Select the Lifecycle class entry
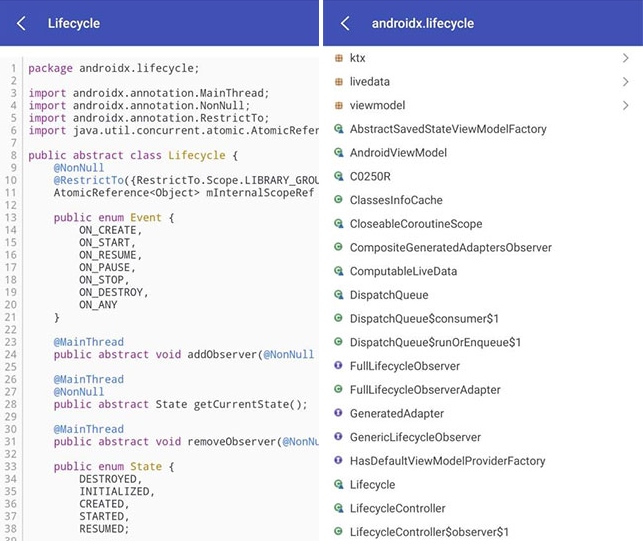 click(372, 485)
